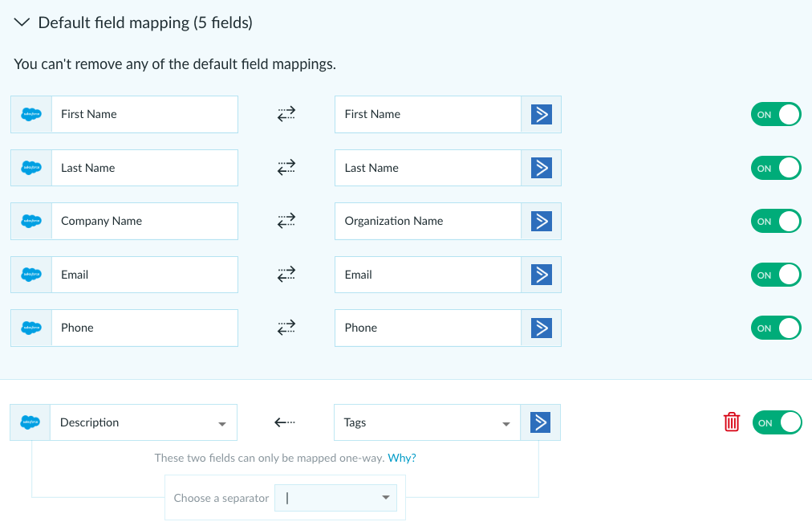Click two-way sync arrows in Last Name row
The width and height of the screenshot is (812, 526).
286,167
